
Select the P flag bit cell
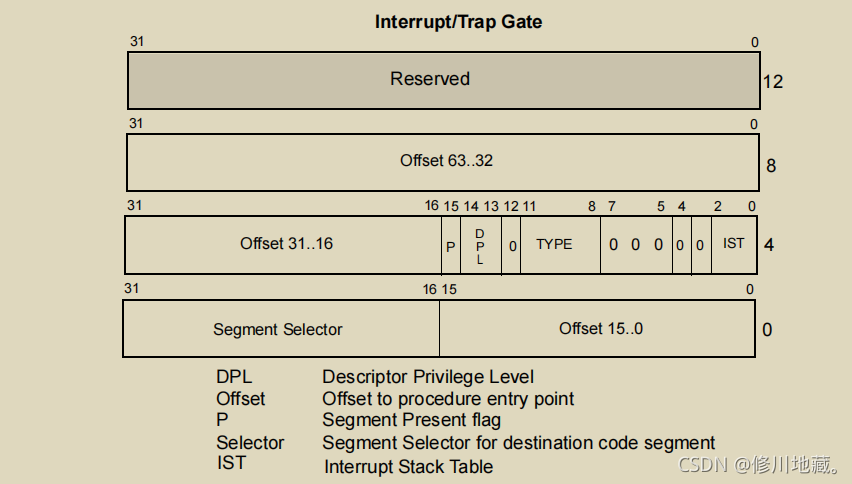coord(451,245)
